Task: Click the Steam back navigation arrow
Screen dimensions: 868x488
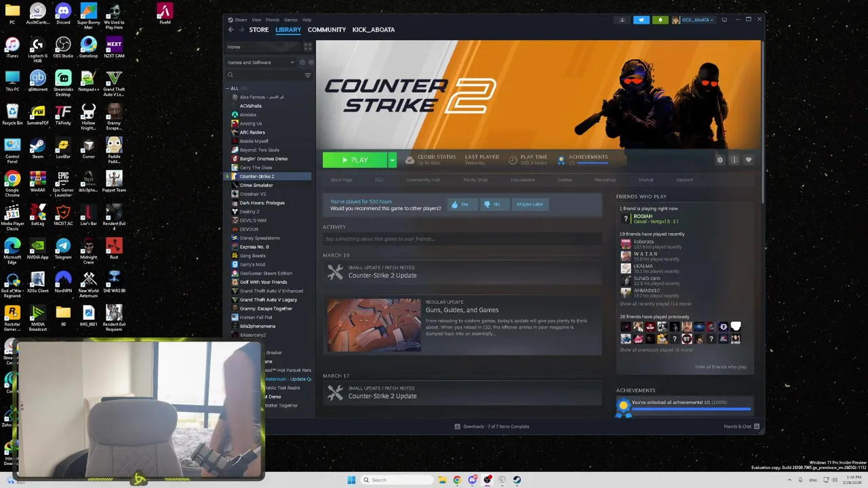Action: coord(231,30)
